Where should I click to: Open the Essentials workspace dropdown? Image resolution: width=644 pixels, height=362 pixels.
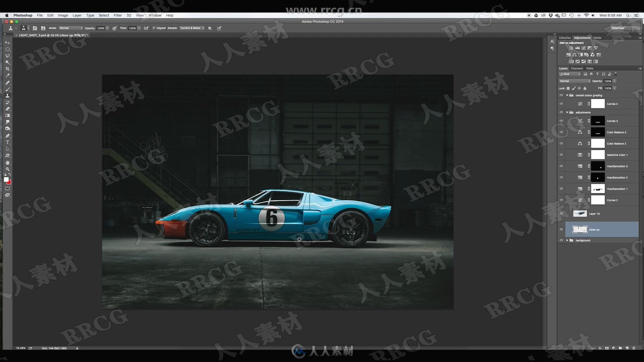625,28
